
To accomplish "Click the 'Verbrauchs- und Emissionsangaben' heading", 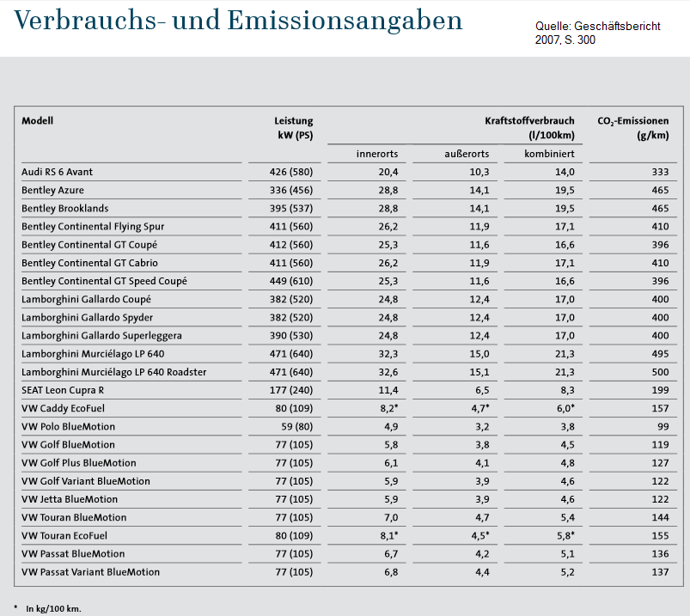I will [x=238, y=21].
